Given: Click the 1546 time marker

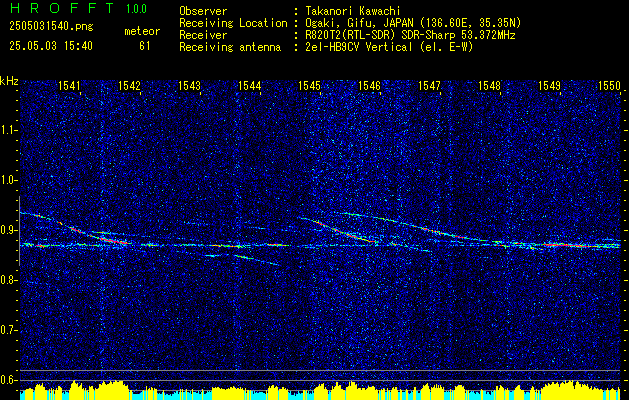Looking at the screenshot, I should [369, 85].
